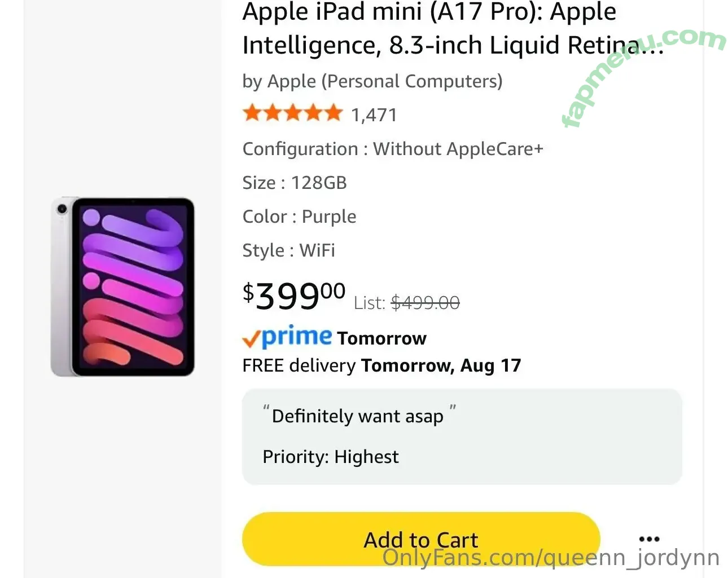Click the Prime checkmark logo
Viewport: 728px width, 578px height.
[287, 337]
